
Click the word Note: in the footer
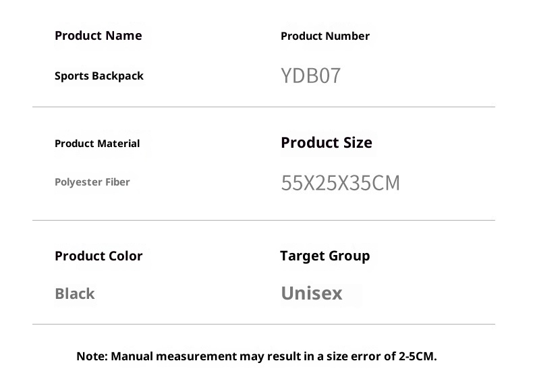(92, 356)
